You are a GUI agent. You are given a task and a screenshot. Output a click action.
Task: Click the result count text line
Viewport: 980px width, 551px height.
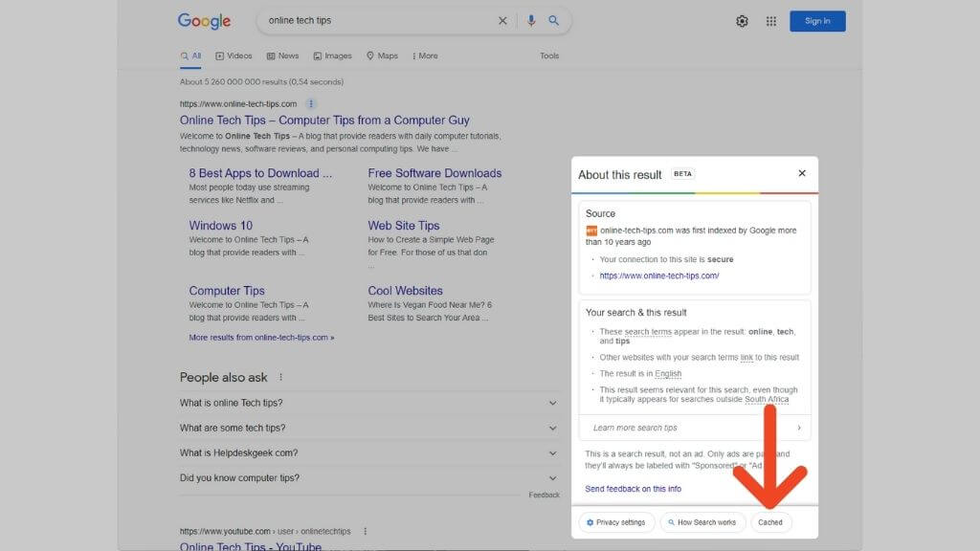(x=261, y=82)
